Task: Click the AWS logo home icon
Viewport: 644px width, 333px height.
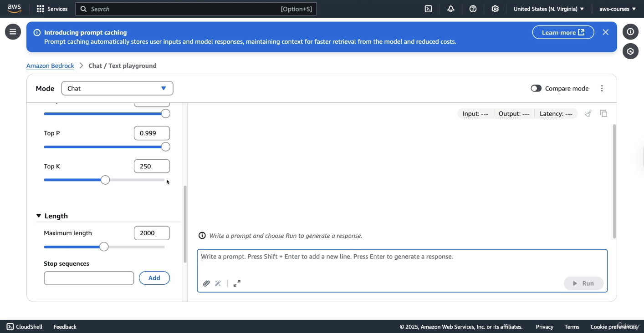Action: 14,9
